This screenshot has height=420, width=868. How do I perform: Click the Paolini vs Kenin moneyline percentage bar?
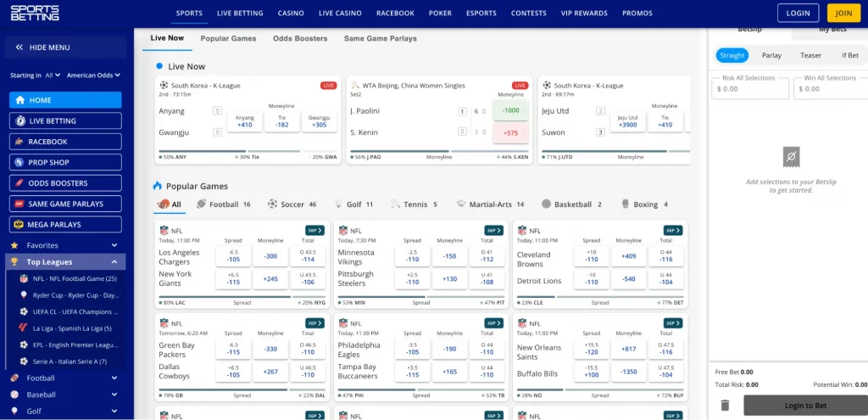(439, 152)
